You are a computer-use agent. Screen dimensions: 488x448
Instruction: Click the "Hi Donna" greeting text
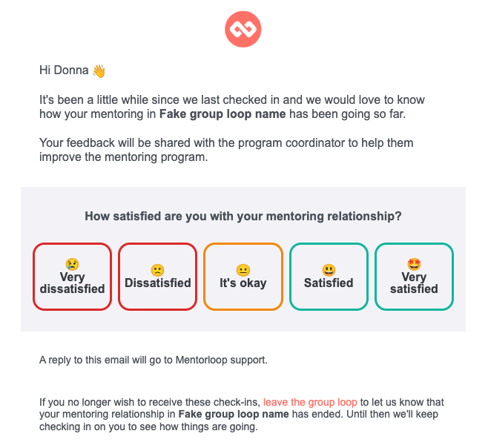(x=64, y=71)
